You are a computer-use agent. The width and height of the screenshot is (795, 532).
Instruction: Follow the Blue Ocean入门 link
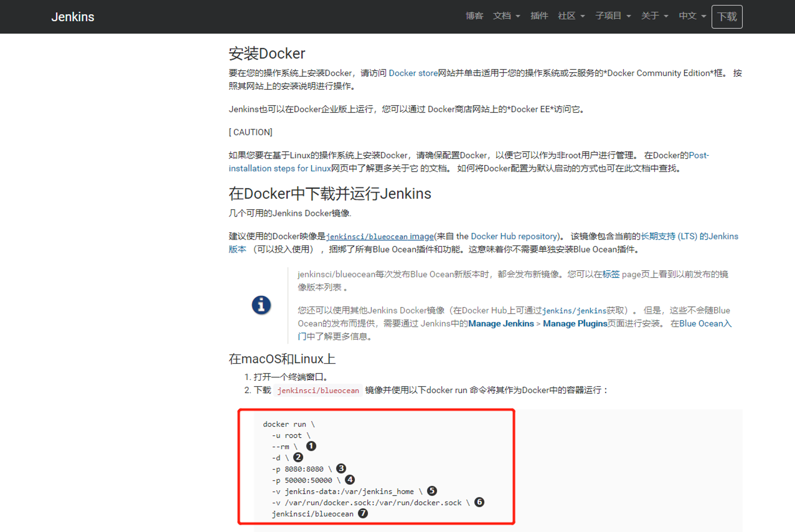click(705, 324)
